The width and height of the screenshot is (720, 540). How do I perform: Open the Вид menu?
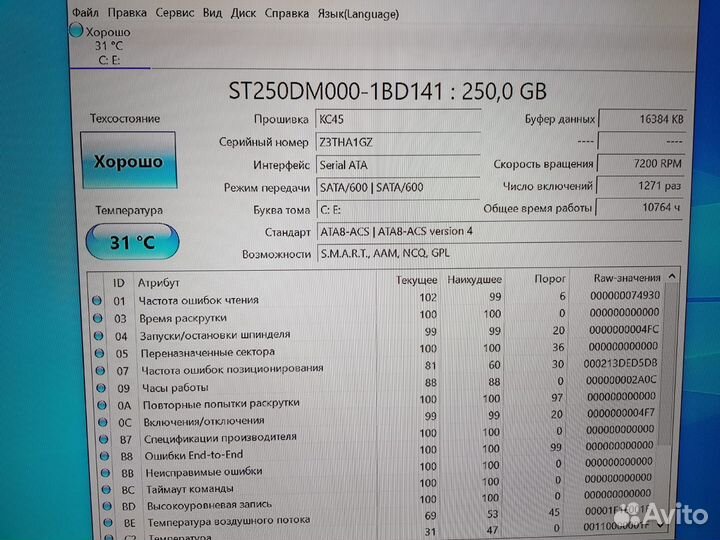coord(212,13)
